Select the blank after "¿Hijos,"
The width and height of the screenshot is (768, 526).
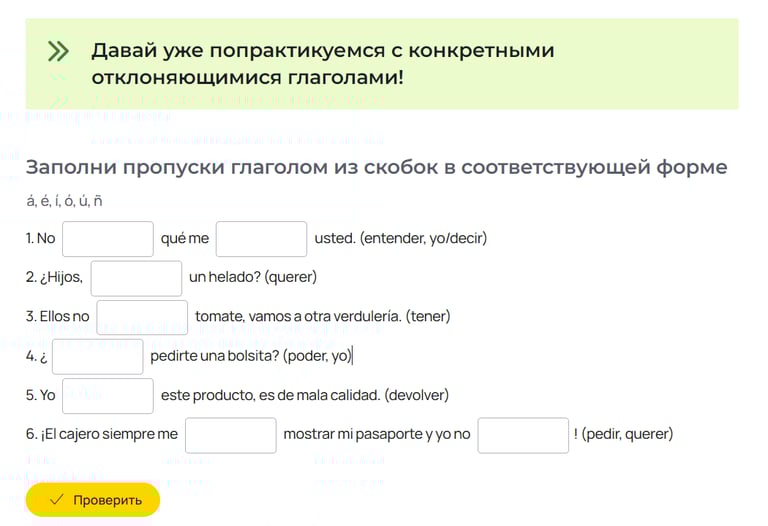coord(136,277)
